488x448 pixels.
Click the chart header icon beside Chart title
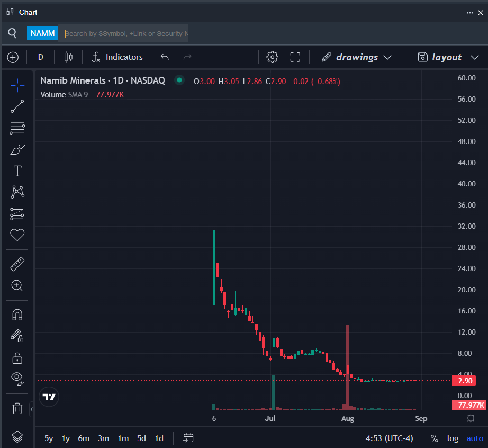coord(10,12)
